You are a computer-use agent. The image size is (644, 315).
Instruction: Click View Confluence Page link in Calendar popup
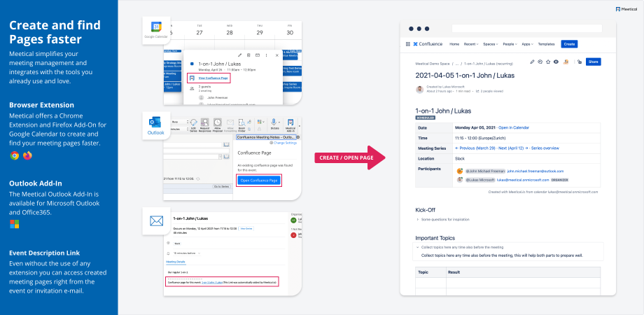click(x=213, y=78)
